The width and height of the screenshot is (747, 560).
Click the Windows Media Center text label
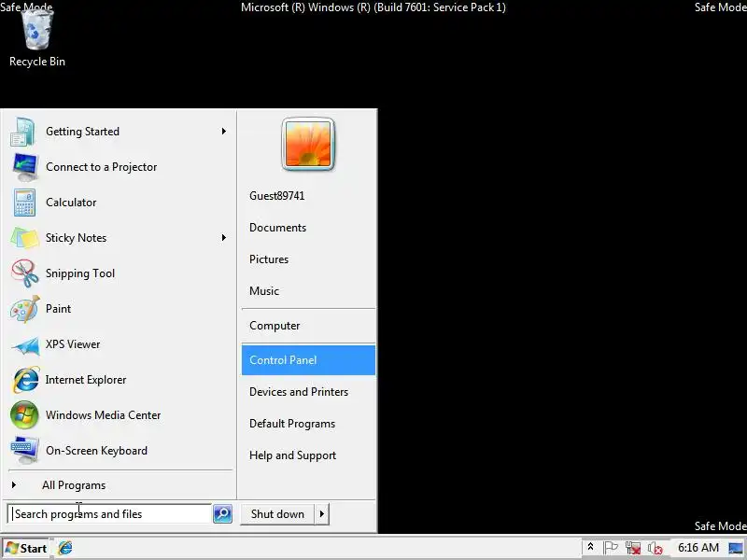(x=103, y=415)
